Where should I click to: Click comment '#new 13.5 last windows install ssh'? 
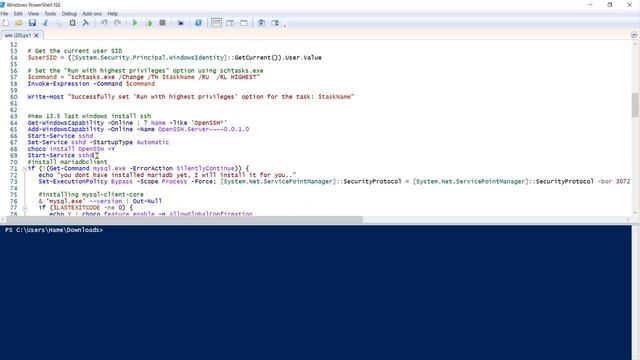click(89, 116)
